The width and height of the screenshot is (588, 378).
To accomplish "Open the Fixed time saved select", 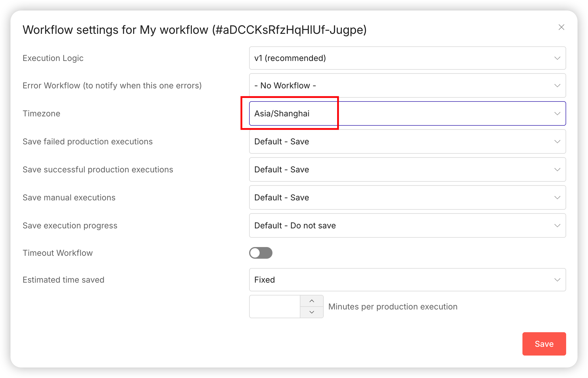I will pos(407,280).
